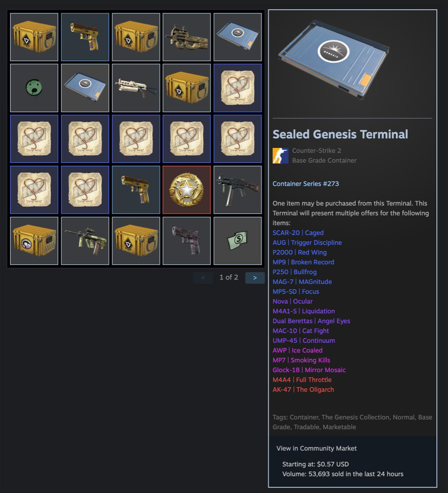Select the gold star service medal
Image resolution: width=448 pixels, height=493 pixels.
[x=187, y=190]
